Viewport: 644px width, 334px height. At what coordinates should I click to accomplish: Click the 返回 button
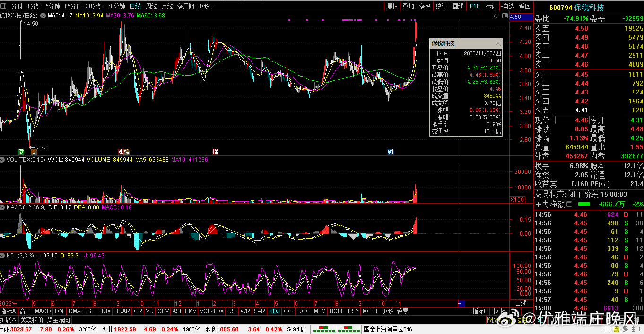pos(524,6)
